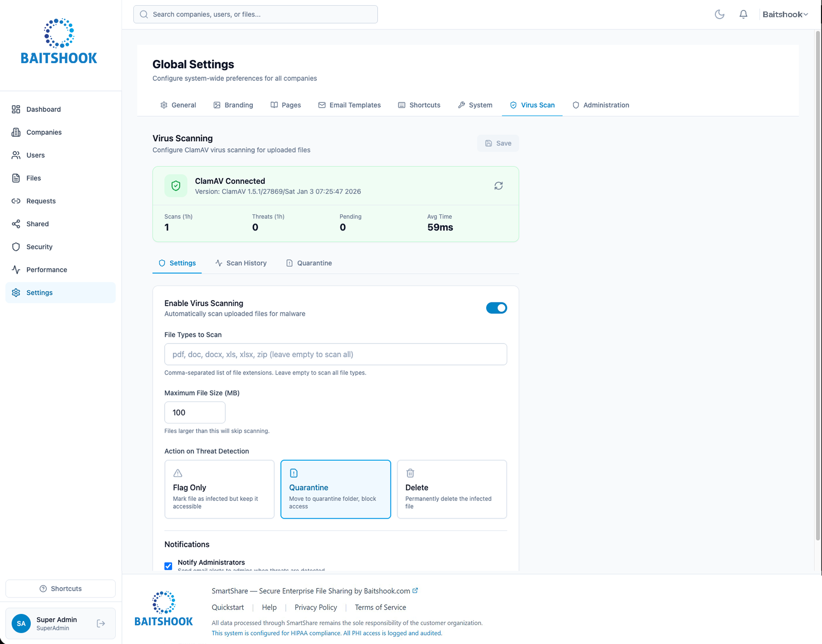Click the Save button
The height and width of the screenshot is (644, 822).
(x=498, y=143)
